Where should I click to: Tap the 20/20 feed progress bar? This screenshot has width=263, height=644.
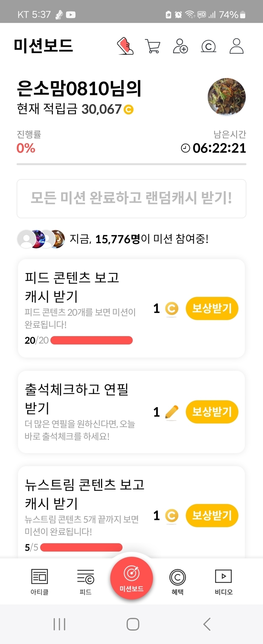click(91, 341)
